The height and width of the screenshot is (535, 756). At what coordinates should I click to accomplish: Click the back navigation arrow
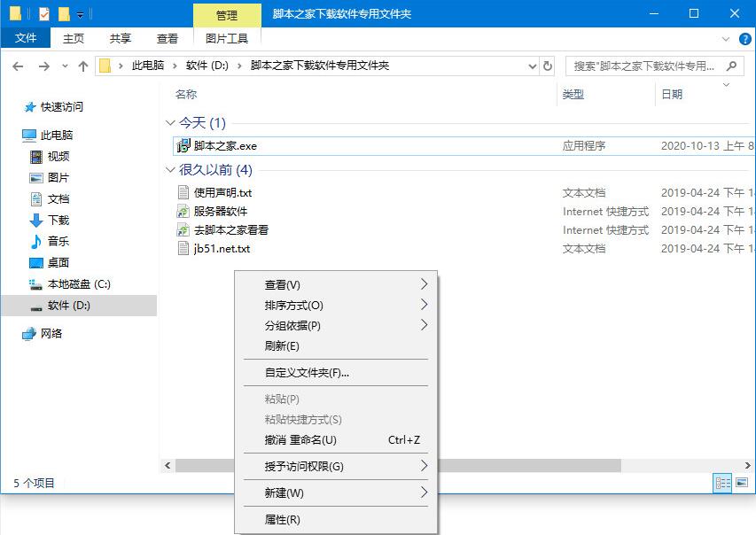(18, 66)
